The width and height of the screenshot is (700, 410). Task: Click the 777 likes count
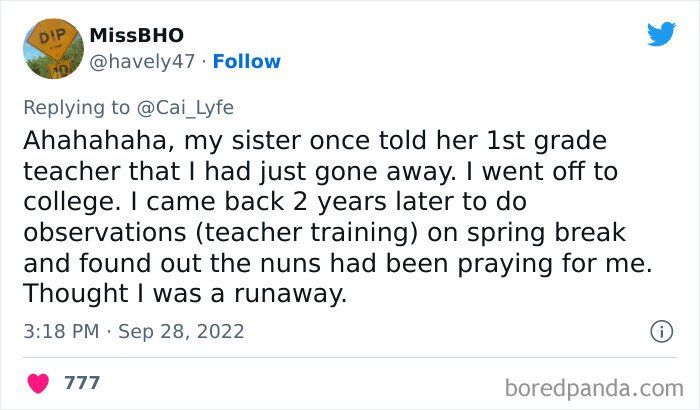tap(82, 383)
